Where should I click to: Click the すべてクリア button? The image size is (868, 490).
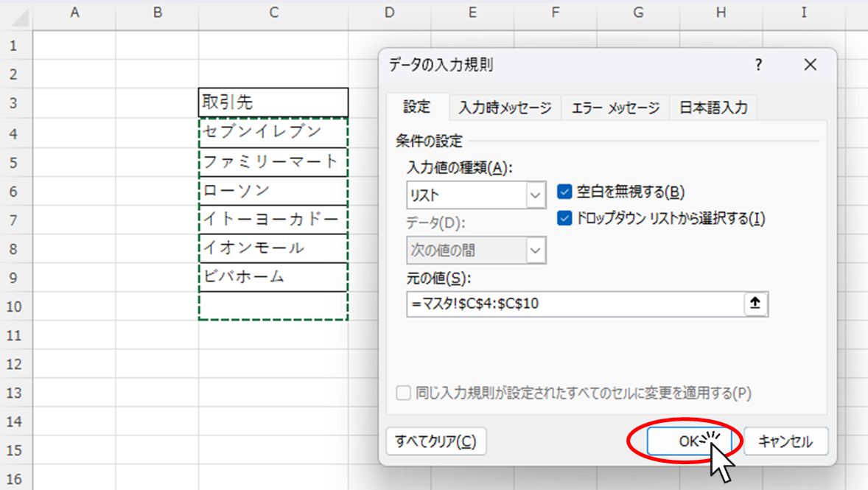pos(435,441)
